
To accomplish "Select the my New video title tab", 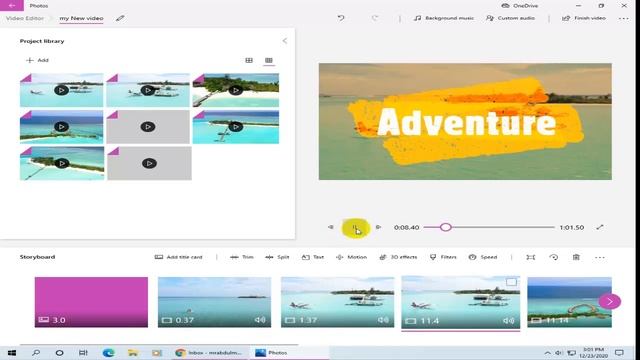I will pyautogui.click(x=81, y=18).
